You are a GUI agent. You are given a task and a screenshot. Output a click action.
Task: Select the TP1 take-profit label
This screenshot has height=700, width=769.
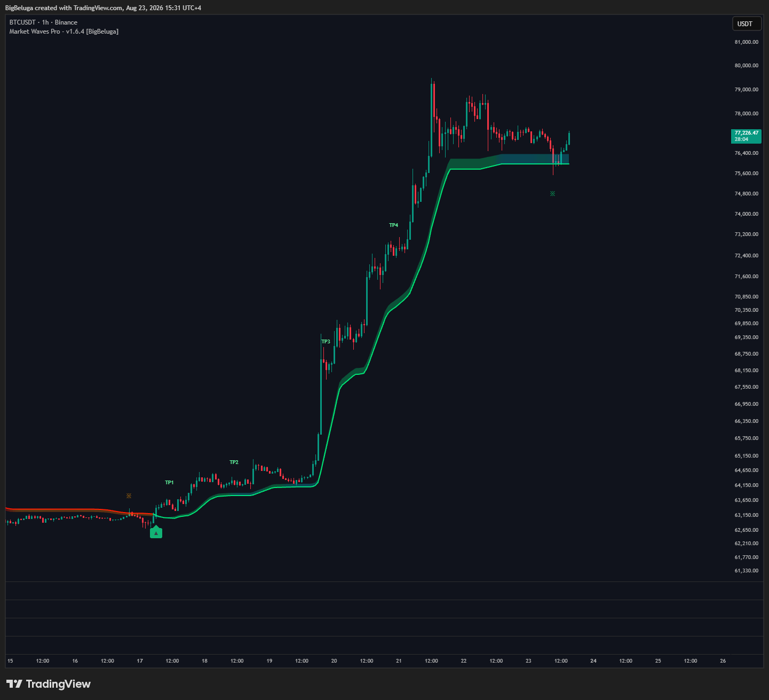(x=169, y=483)
